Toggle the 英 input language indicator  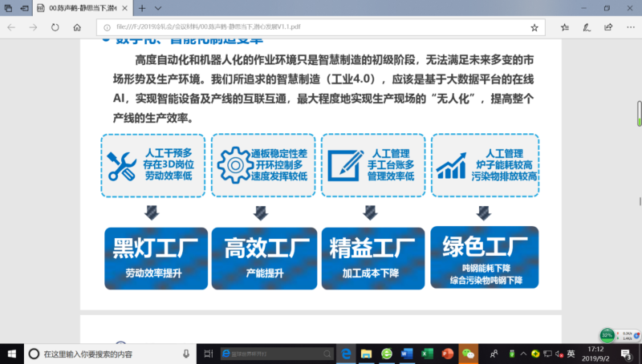click(x=571, y=354)
